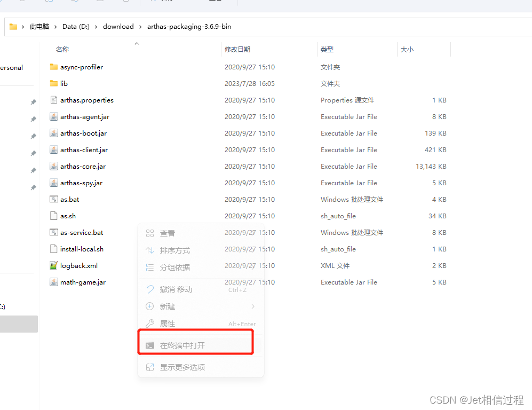
Task: Click the 新建 plus circle icon
Action: (x=149, y=306)
